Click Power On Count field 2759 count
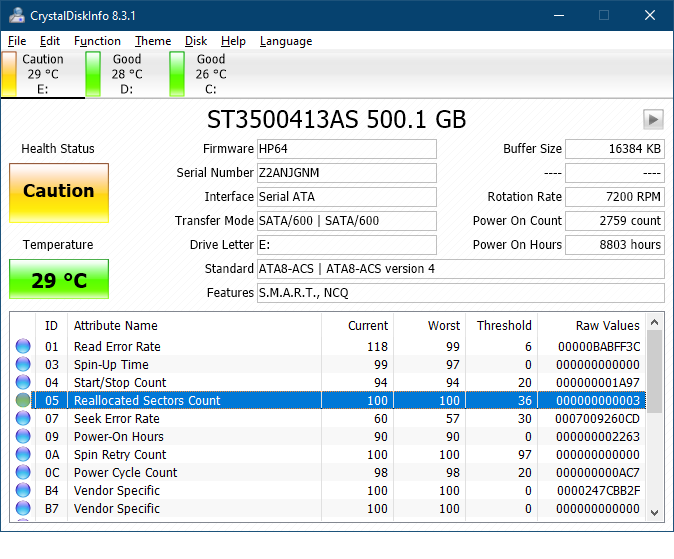 tap(615, 221)
